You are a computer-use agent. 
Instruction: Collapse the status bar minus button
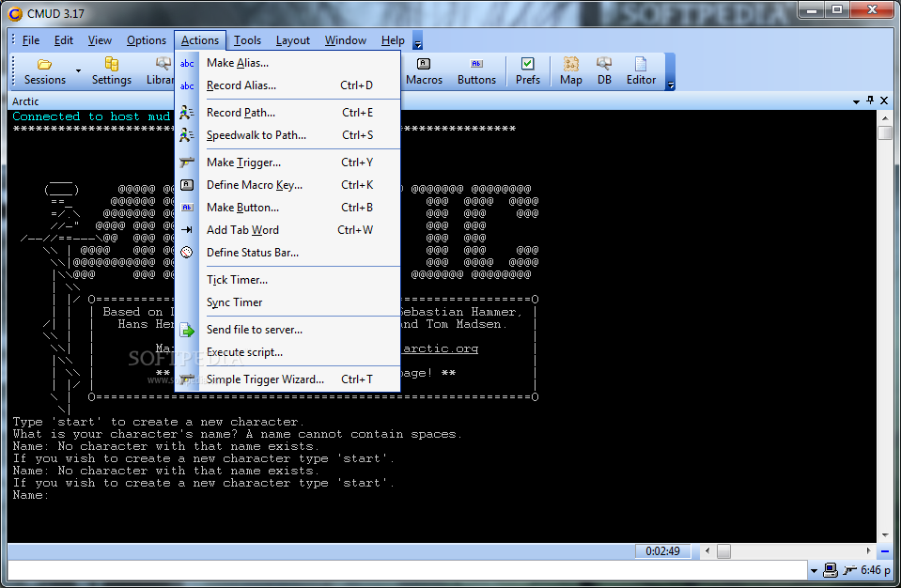click(x=885, y=551)
